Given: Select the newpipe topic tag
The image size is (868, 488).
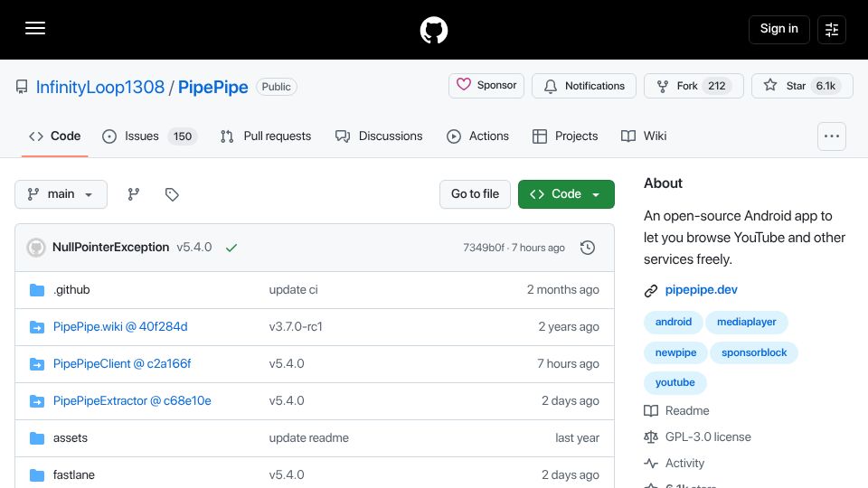Looking at the screenshot, I should tap(675, 352).
